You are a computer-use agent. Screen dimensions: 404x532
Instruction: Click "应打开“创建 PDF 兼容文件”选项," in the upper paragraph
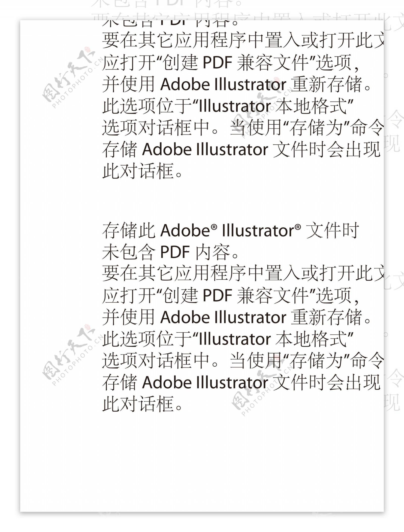point(231,62)
